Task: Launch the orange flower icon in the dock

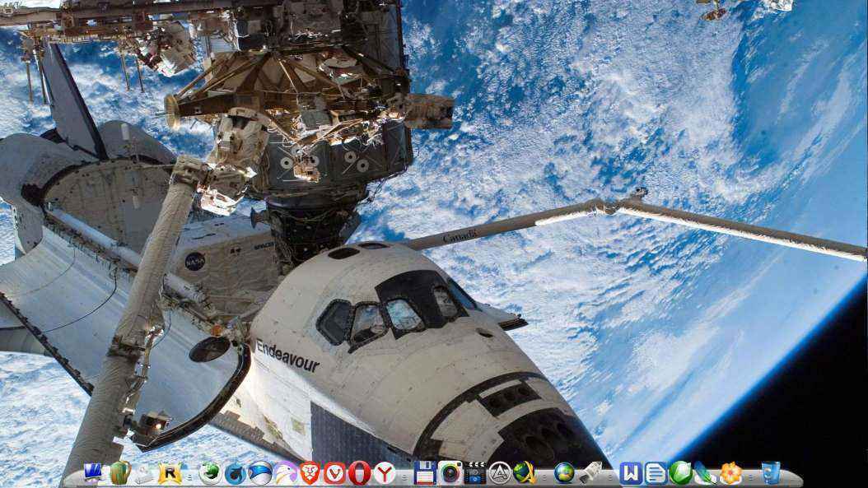Action: (x=730, y=474)
